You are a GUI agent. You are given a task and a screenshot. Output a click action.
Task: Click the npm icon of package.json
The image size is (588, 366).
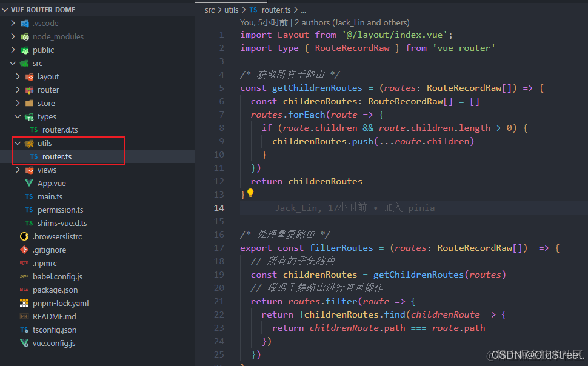(24, 290)
